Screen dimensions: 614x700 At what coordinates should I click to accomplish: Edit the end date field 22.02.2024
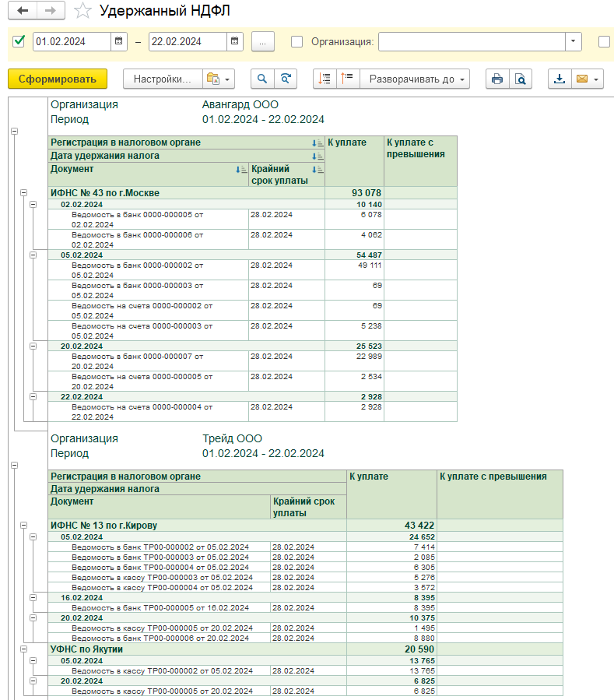188,41
